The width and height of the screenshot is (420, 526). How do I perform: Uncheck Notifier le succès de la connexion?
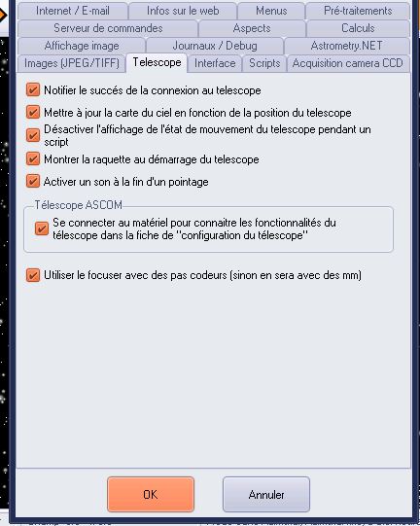pos(33,89)
